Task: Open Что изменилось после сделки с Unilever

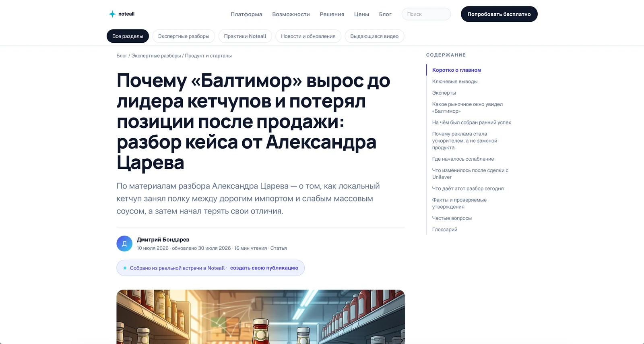Action: (470, 174)
